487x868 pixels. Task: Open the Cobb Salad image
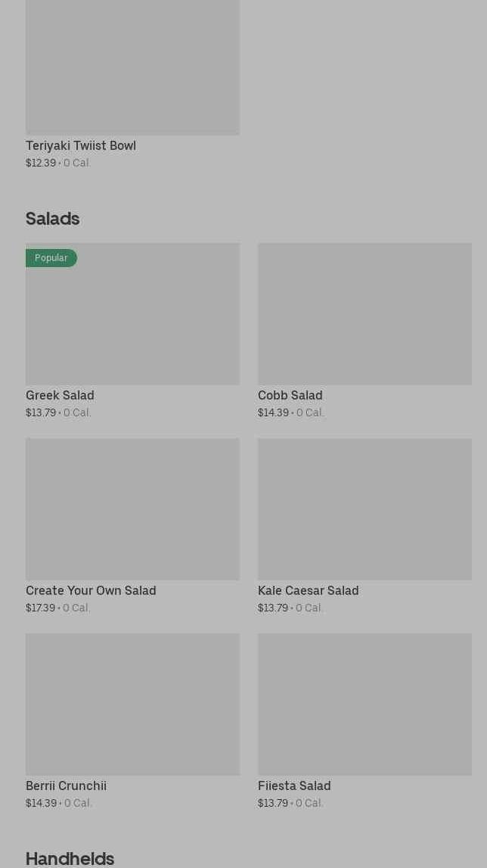click(x=364, y=313)
